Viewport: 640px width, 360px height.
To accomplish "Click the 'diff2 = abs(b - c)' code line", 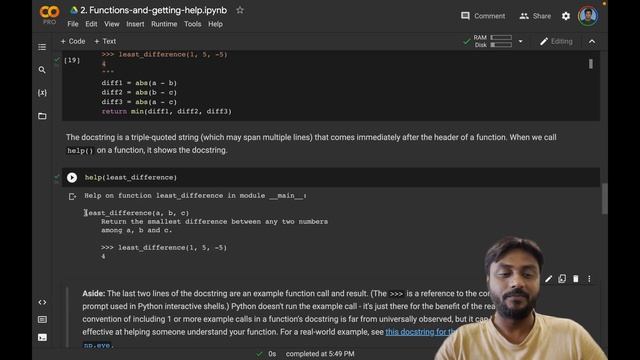I will (139, 92).
